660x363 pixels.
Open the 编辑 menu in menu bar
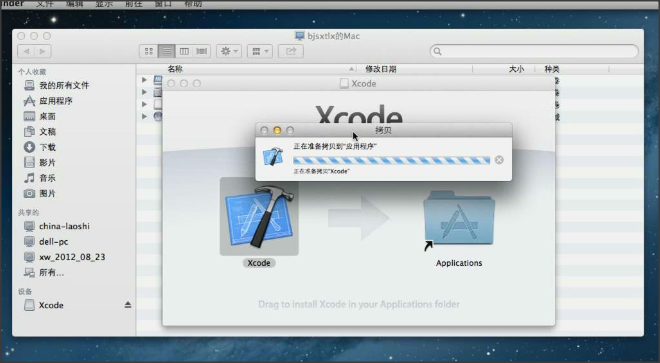(75, 4)
